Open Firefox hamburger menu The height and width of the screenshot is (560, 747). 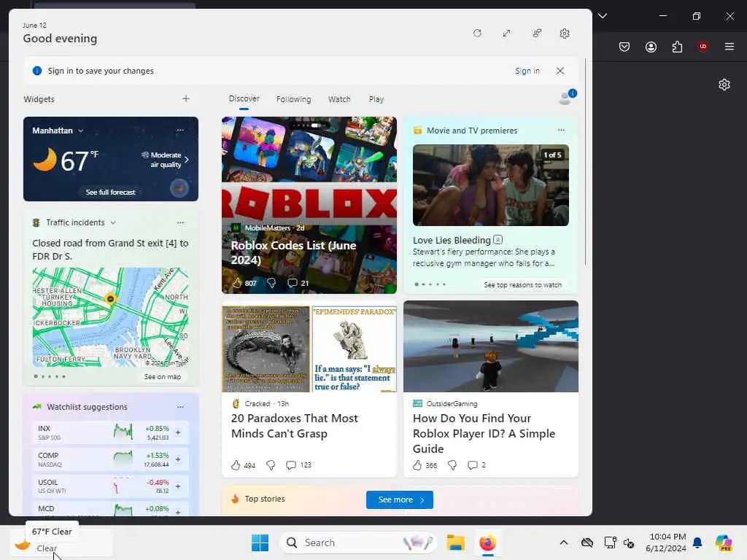click(729, 47)
